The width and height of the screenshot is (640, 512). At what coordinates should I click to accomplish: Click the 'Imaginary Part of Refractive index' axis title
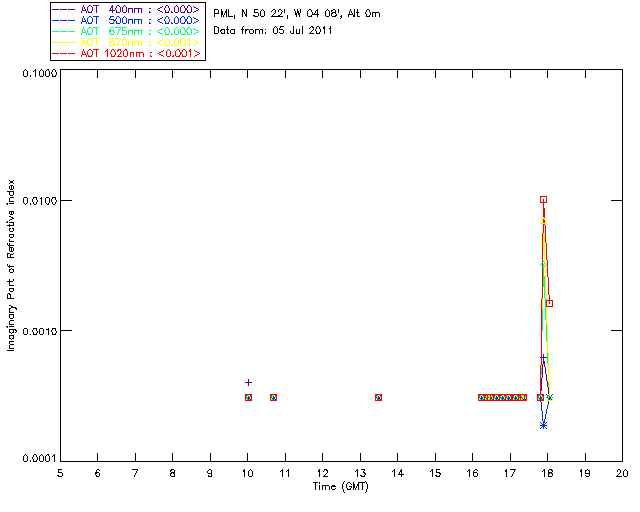11,265
